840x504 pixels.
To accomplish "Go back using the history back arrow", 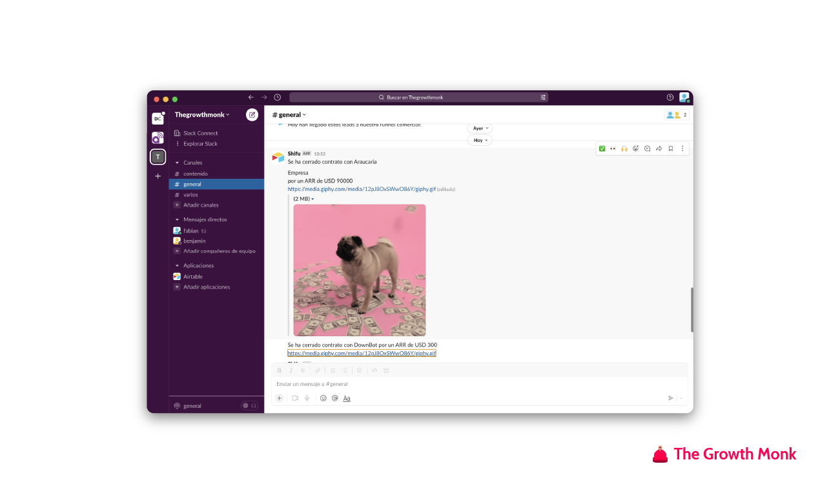I will point(251,97).
